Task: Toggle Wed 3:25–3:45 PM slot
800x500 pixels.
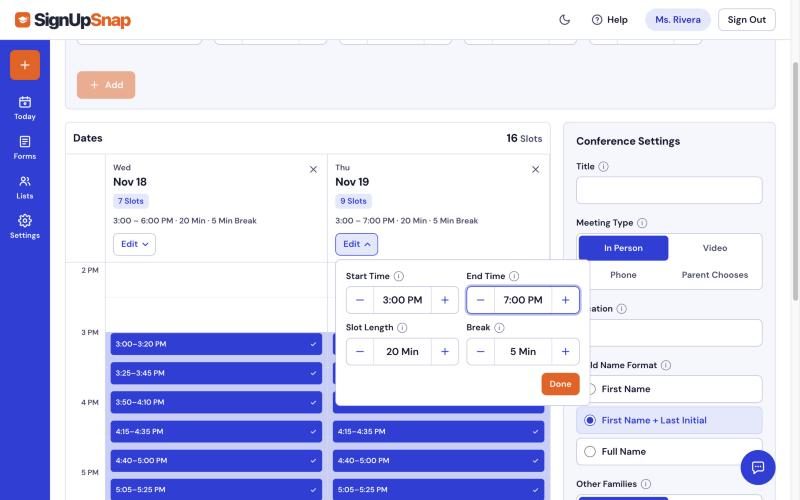Action: 216,373
